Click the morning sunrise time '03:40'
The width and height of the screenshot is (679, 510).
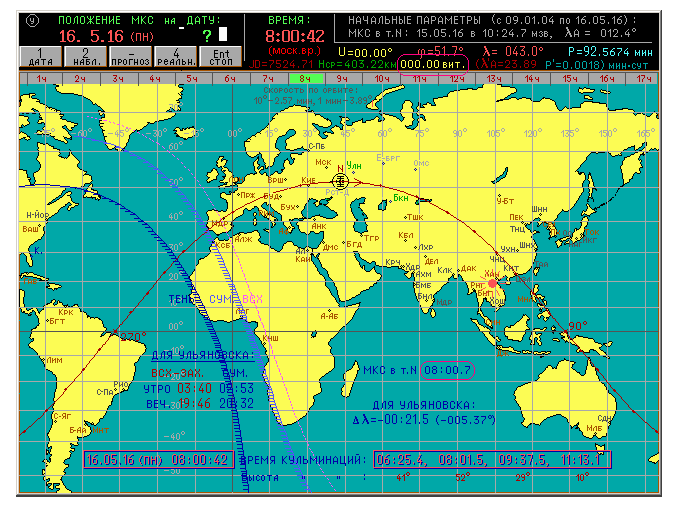(194, 388)
